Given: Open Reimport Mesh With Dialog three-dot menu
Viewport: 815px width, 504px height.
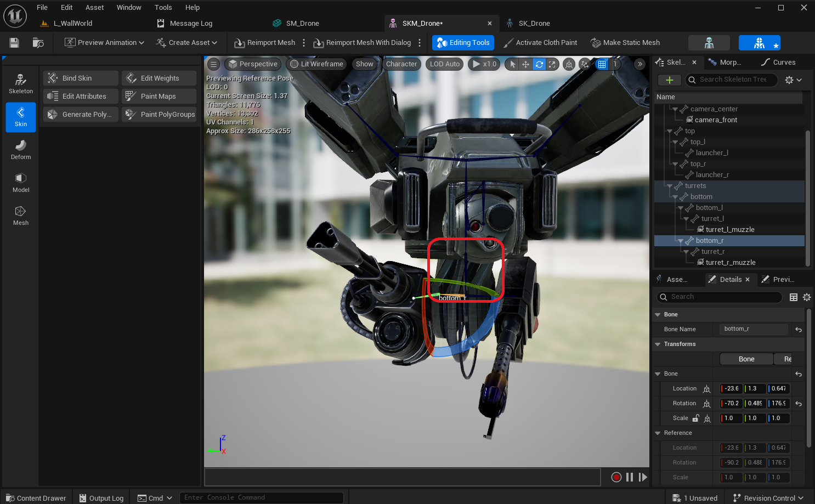Looking at the screenshot, I should 420,43.
